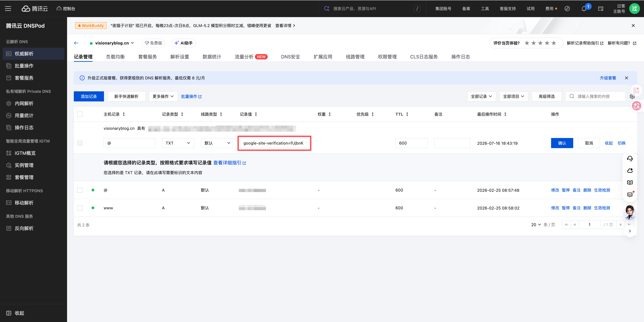Click the 添加记录 button
Screen dimensions: 644x322
click(x=89, y=96)
